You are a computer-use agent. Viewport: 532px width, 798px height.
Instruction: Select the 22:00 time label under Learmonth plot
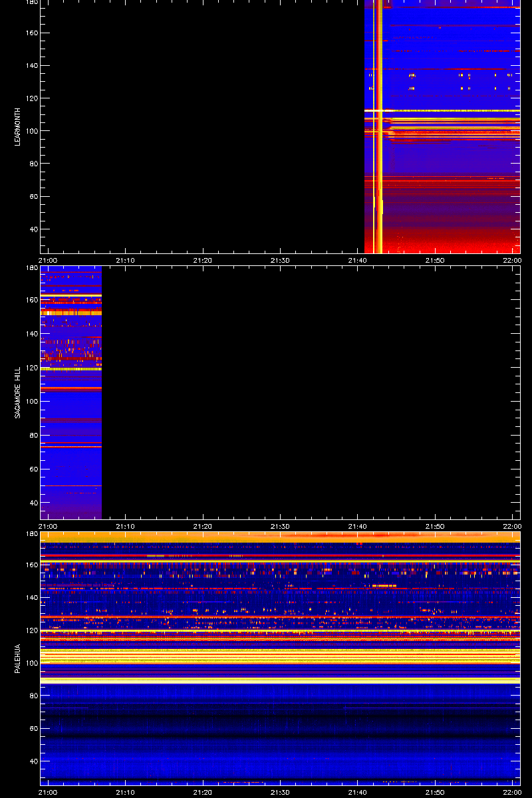[512, 260]
